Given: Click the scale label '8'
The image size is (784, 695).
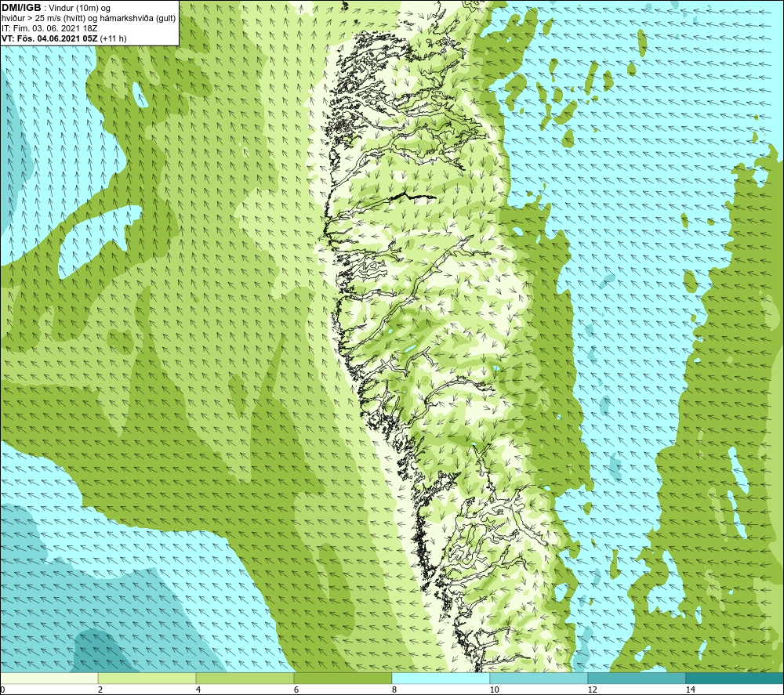Looking at the screenshot, I should 394,690.
